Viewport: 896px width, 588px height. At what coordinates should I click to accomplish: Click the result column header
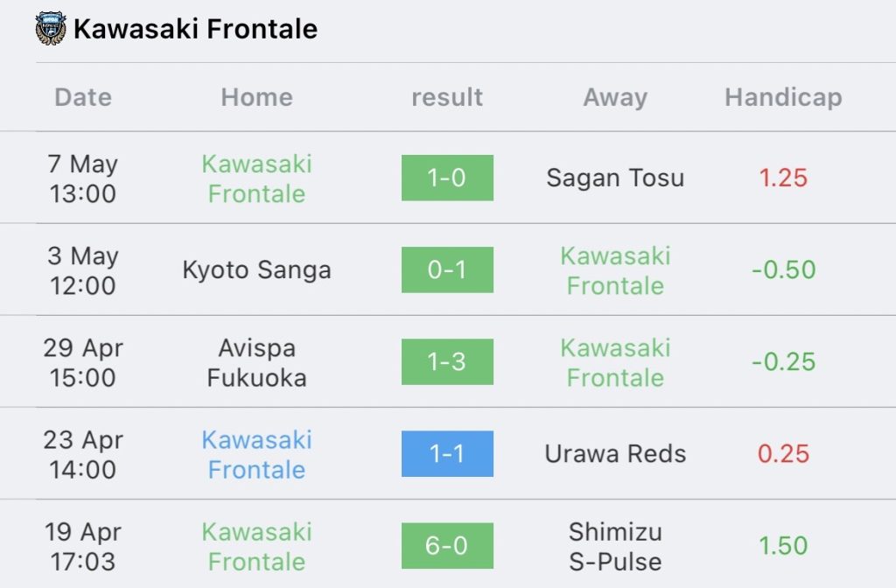(x=447, y=97)
